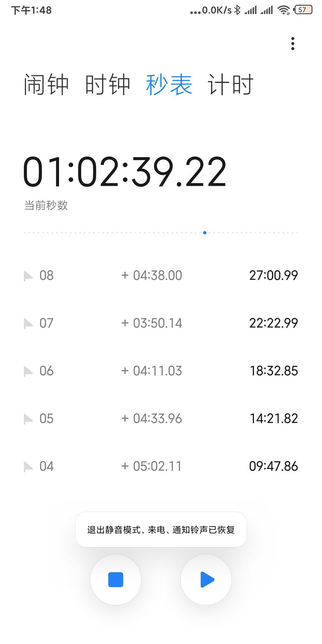This screenshot has height=644, width=322.
Task: Tap the flag icon for lap 08
Action: (x=28, y=276)
